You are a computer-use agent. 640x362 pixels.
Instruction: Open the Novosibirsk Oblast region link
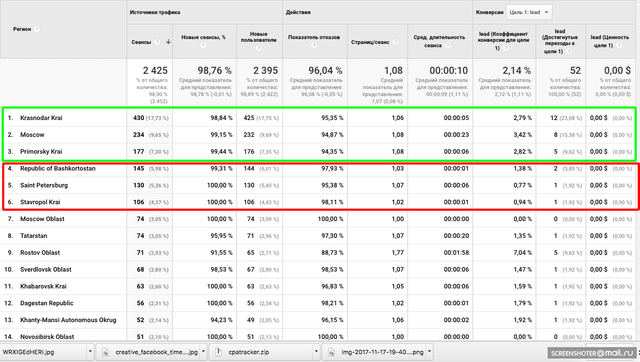click(47, 337)
